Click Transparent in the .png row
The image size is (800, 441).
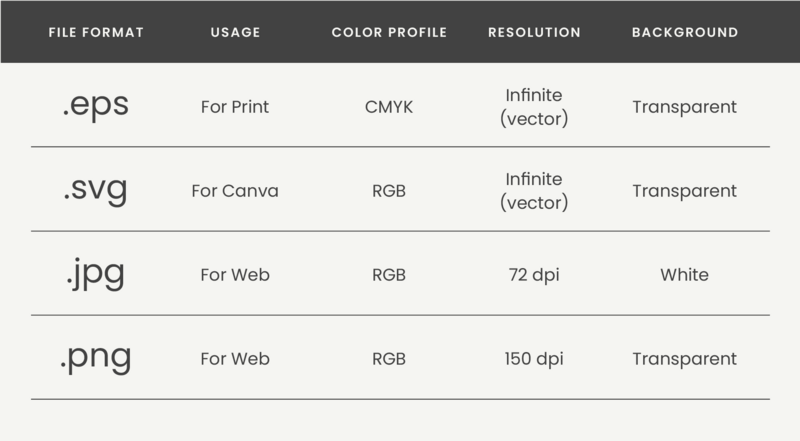point(685,359)
